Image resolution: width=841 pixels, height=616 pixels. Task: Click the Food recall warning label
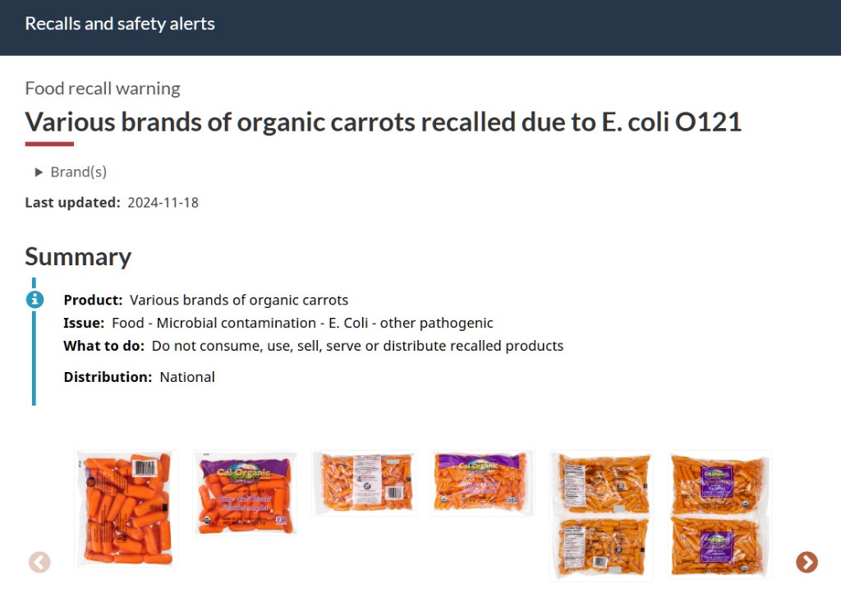[103, 89]
